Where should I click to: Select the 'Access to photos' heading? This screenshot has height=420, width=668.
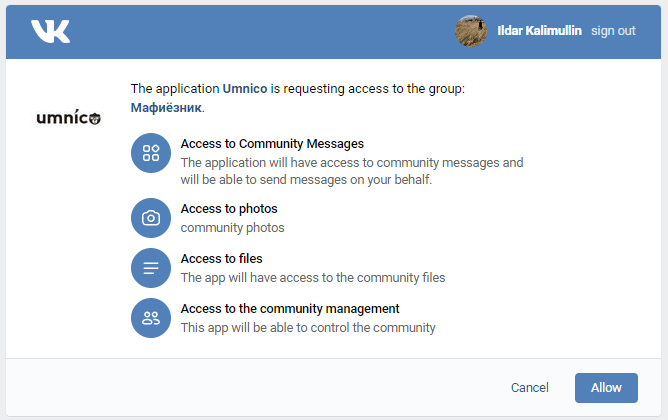click(x=229, y=209)
